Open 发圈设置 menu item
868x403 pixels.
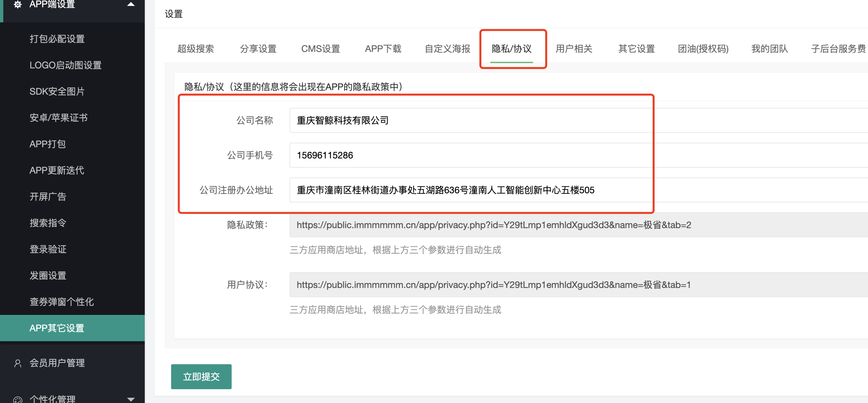click(x=48, y=275)
